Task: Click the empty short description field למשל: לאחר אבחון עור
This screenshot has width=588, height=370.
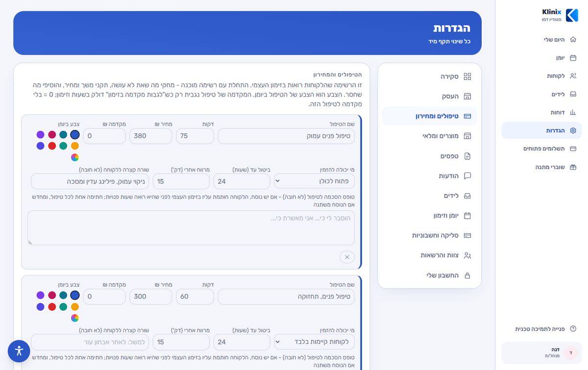Action: click(90, 342)
